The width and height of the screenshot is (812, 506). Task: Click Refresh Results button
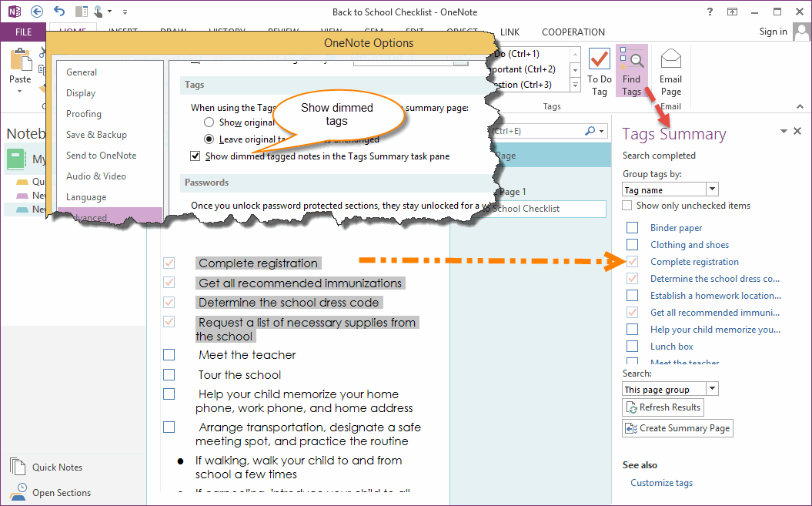[663, 407]
